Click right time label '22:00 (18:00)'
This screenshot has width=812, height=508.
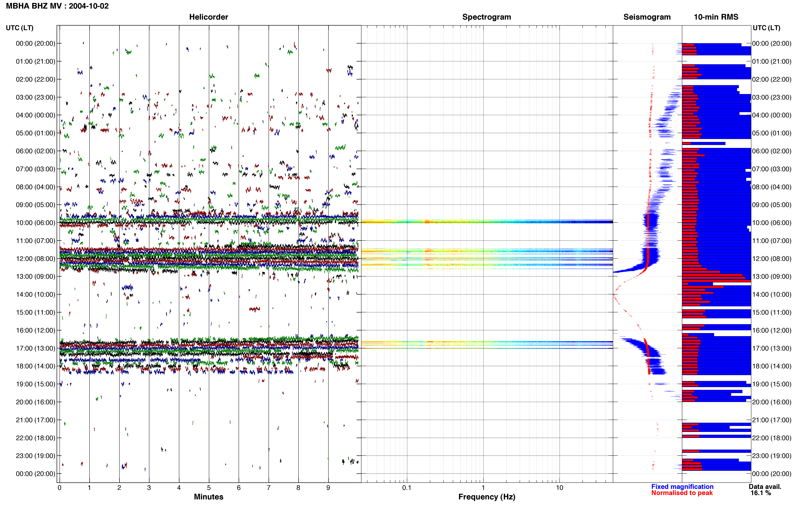click(x=772, y=438)
